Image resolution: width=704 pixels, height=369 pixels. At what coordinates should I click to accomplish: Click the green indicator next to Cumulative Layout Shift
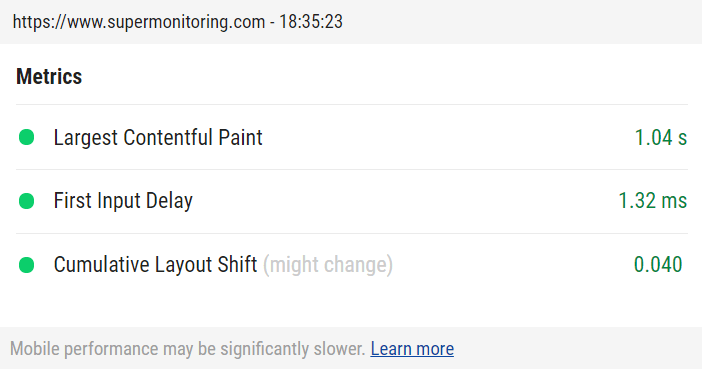[26, 265]
